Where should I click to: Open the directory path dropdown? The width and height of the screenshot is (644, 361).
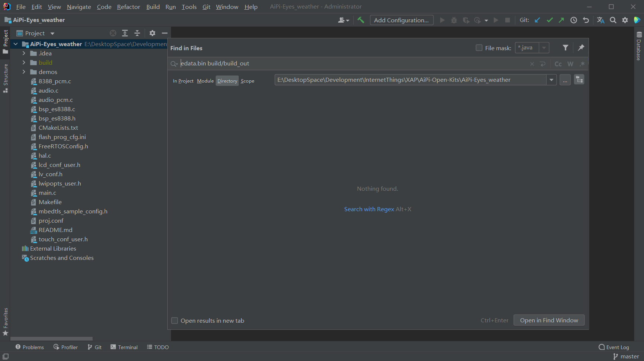coord(551,80)
